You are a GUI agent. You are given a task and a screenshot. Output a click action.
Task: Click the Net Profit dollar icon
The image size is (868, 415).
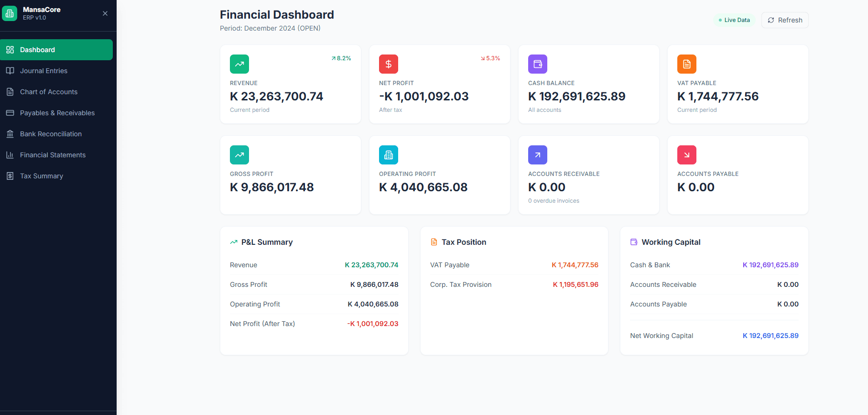(x=389, y=64)
